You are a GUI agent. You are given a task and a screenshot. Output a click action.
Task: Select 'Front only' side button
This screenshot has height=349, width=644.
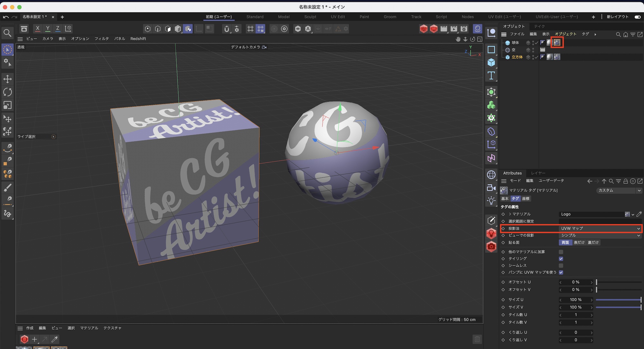click(579, 242)
